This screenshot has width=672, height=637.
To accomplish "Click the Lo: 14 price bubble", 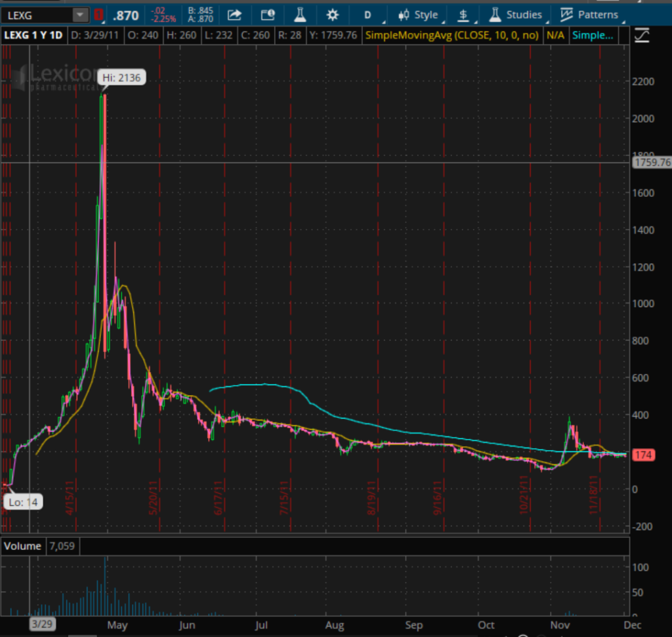I will 23,502.
